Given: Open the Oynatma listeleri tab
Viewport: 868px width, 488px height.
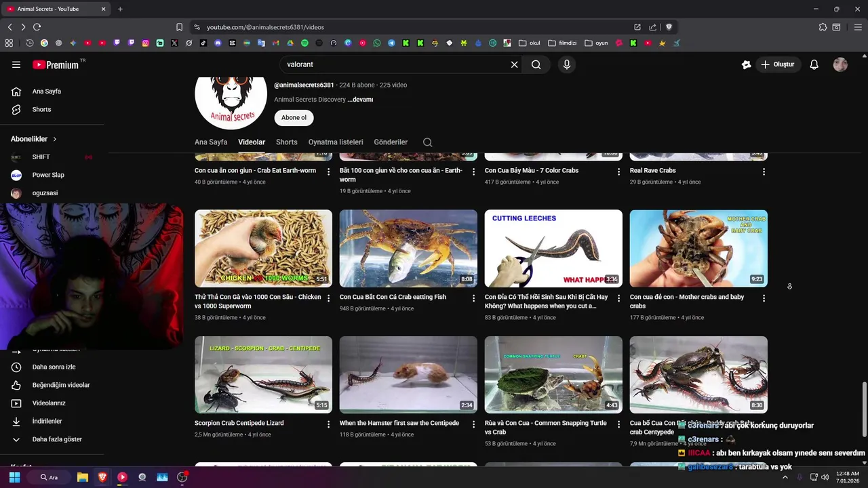Looking at the screenshot, I should point(336,142).
